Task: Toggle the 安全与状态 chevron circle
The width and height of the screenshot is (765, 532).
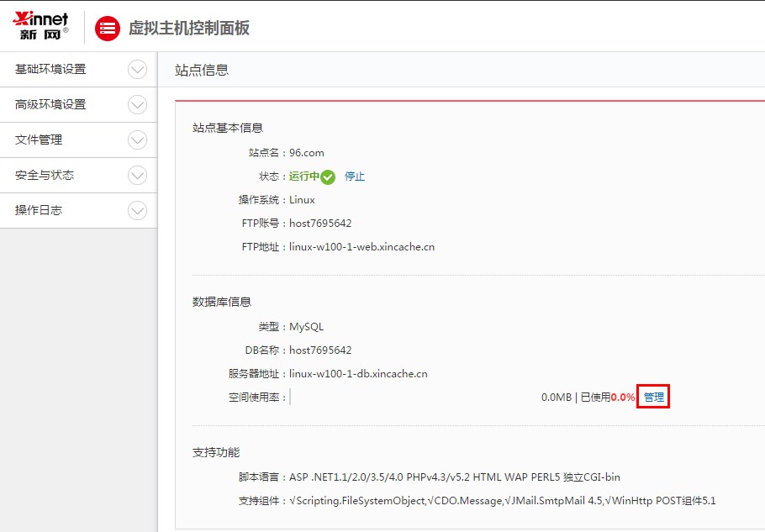Action: pyautogui.click(x=137, y=176)
